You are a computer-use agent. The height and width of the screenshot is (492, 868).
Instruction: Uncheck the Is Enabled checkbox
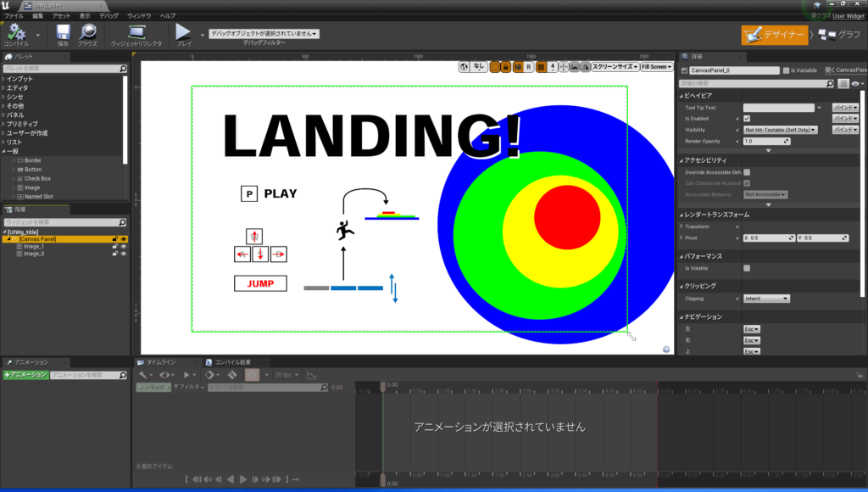747,119
